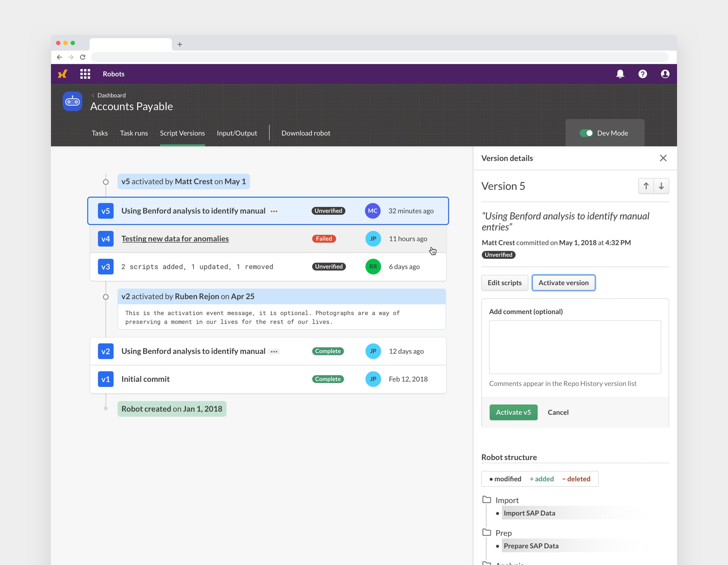Click the Complete badge on v1 row
This screenshot has height=565, width=728.
[x=328, y=379]
